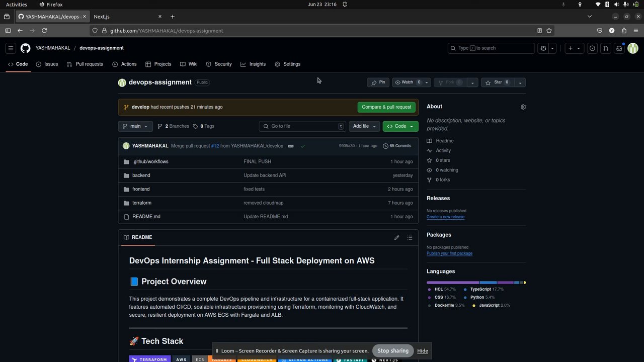Open the green Code dropdown button
The width and height of the screenshot is (644, 362).
(x=400, y=126)
